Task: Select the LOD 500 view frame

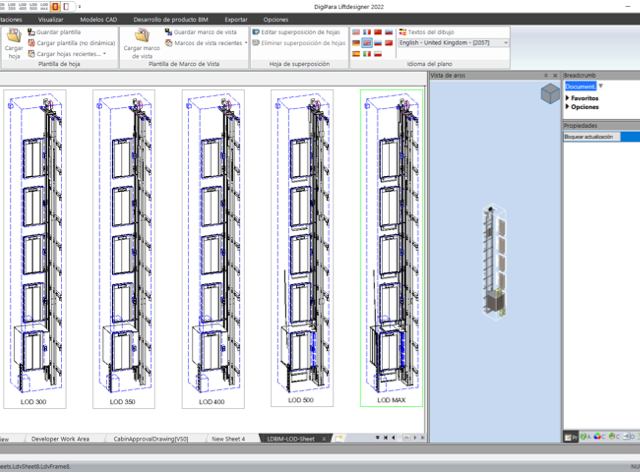Action: click(x=302, y=248)
